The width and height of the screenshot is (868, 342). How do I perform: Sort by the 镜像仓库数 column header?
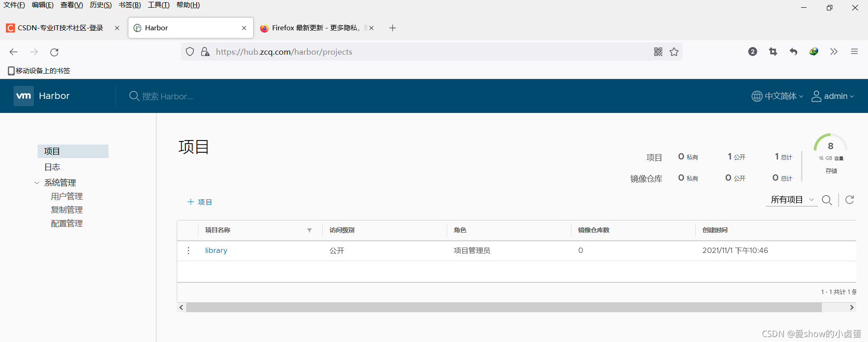pyautogui.click(x=594, y=230)
